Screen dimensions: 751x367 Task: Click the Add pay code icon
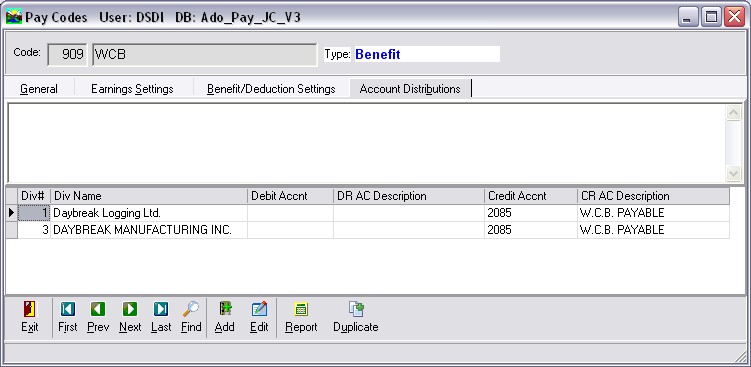tap(225, 309)
